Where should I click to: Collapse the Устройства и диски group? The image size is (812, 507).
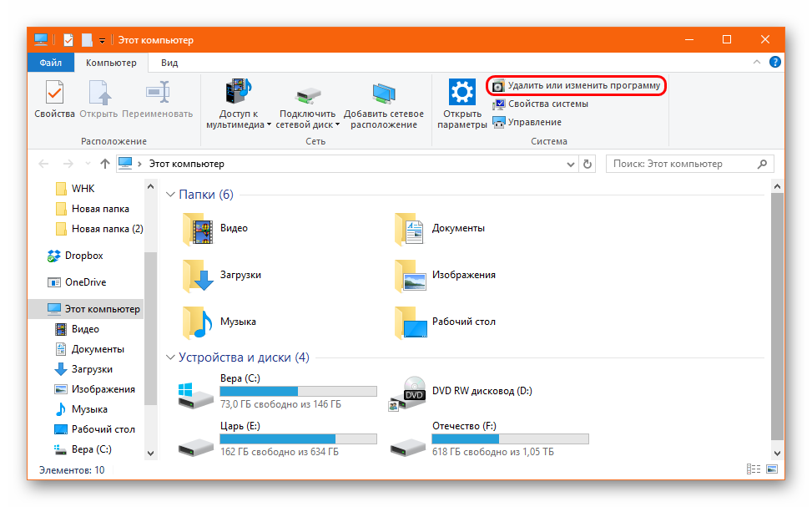(x=170, y=357)
